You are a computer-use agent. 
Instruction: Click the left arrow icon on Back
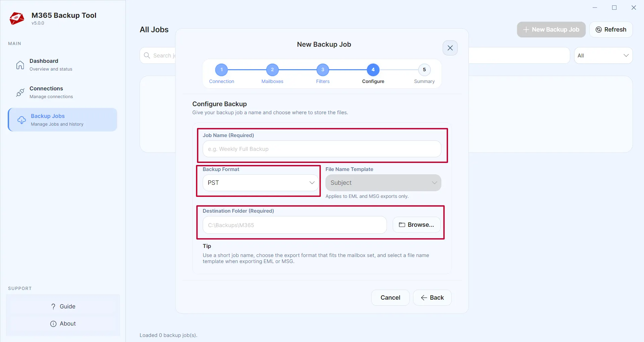point(424,298)
